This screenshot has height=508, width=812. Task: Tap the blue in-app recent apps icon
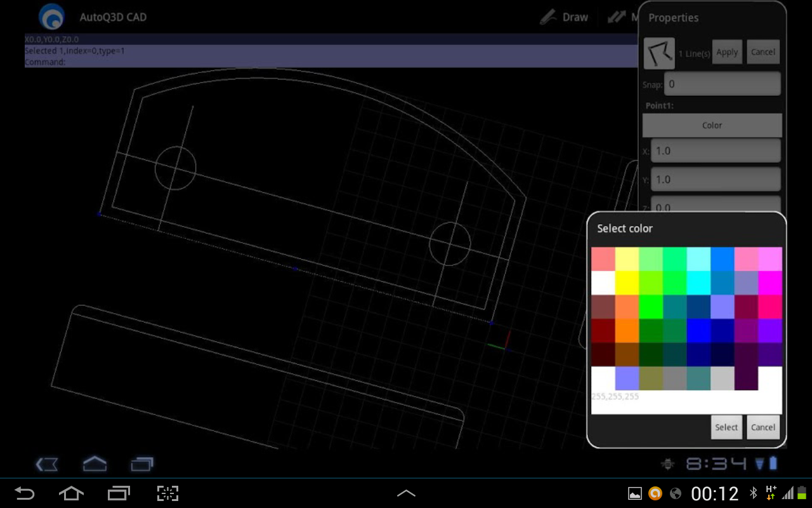(142, 465)
